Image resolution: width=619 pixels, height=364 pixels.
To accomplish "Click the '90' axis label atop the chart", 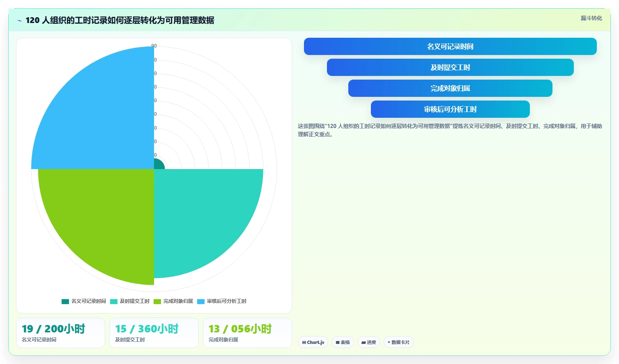I will click(154, 46).
